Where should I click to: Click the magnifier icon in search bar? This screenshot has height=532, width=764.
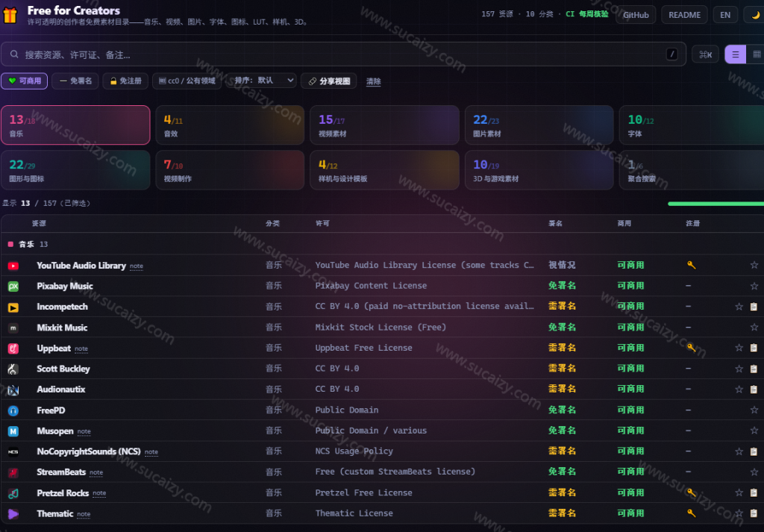[x=15, y=54]
